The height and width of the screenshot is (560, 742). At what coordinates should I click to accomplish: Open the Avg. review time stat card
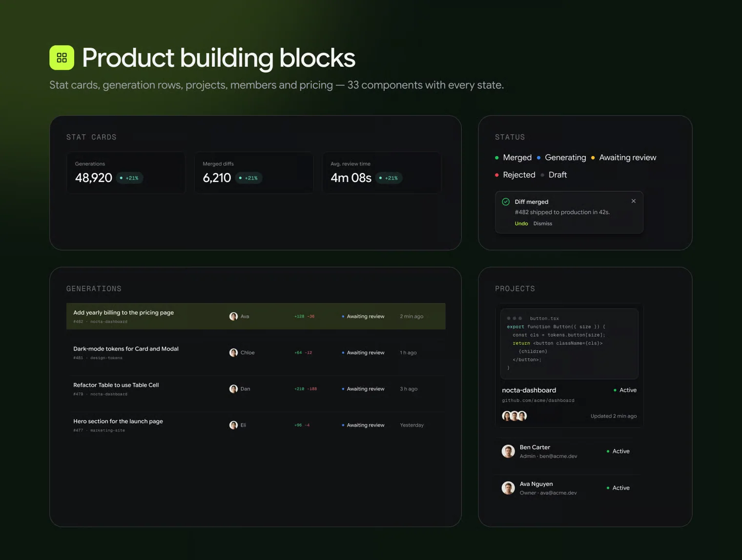click(382, 173)
